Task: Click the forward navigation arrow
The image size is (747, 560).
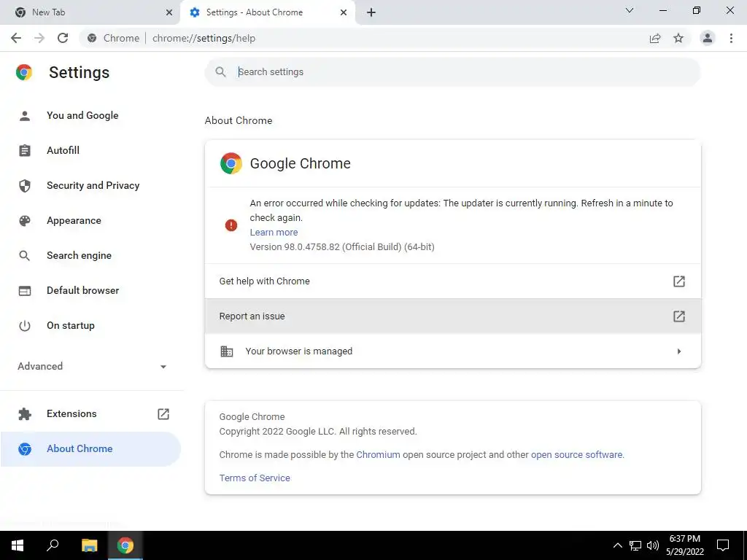Action: [x=39, y=38]
